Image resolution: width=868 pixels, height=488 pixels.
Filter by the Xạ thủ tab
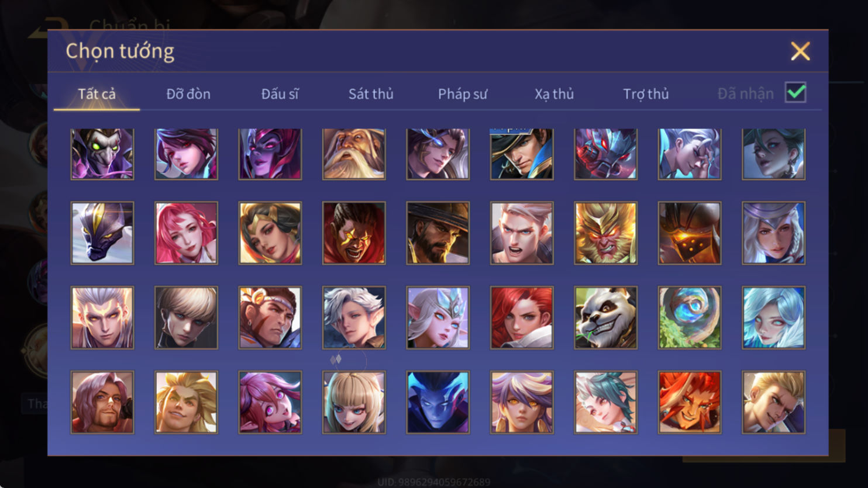click(554, 94)
